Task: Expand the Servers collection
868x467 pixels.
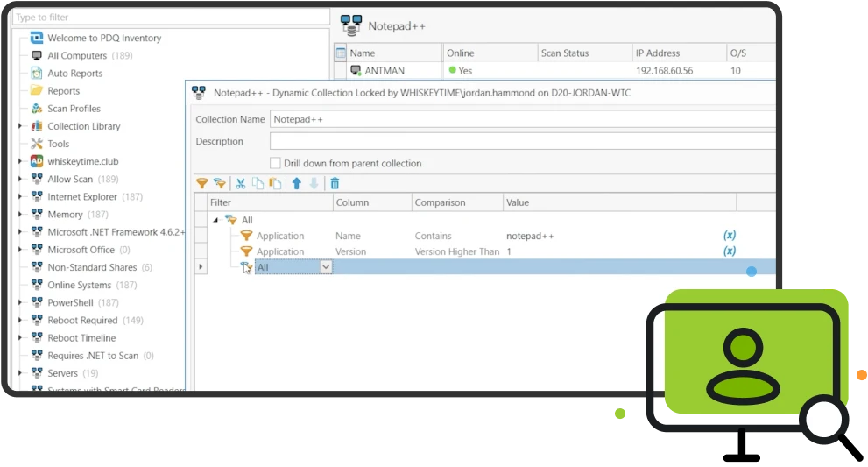Action: tap(20, 373)
